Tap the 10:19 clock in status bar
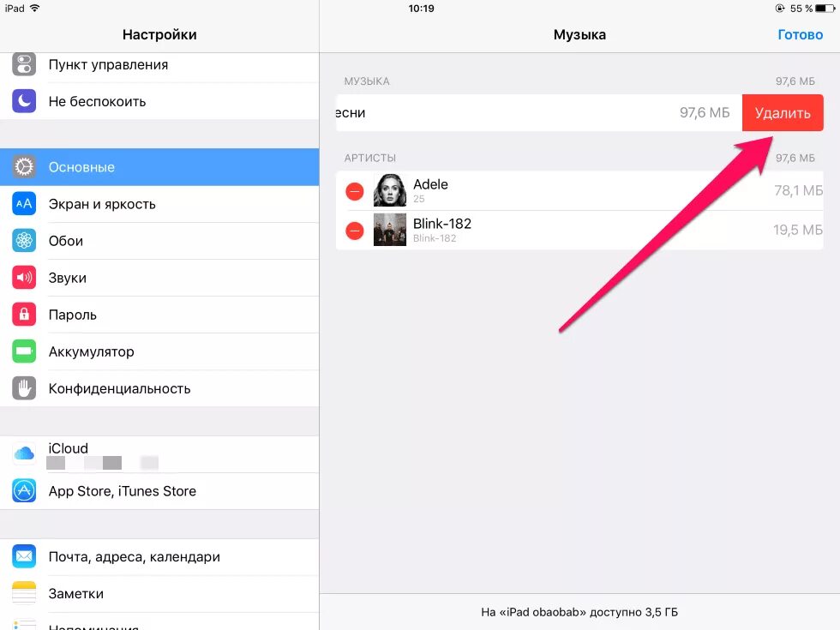 click(x=421, y=9)
